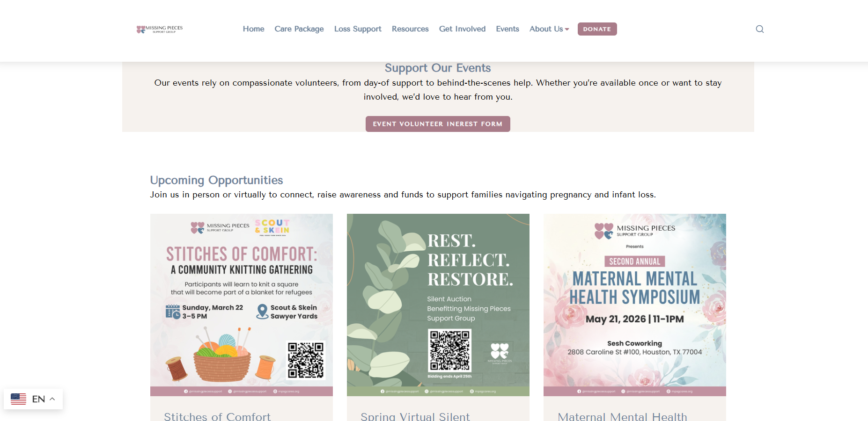This screenshot has width=868, height=421.
Task: Expand the About Us dropdown arrow
Action: click(x=567, y=29)
